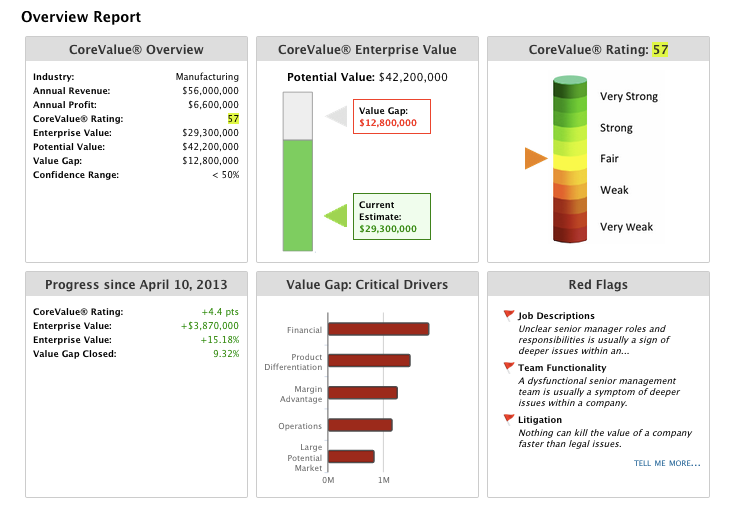734x519 pixels.
Task: Click the CoreValue® Enterprise Value panel header
Action: point(367,49)
